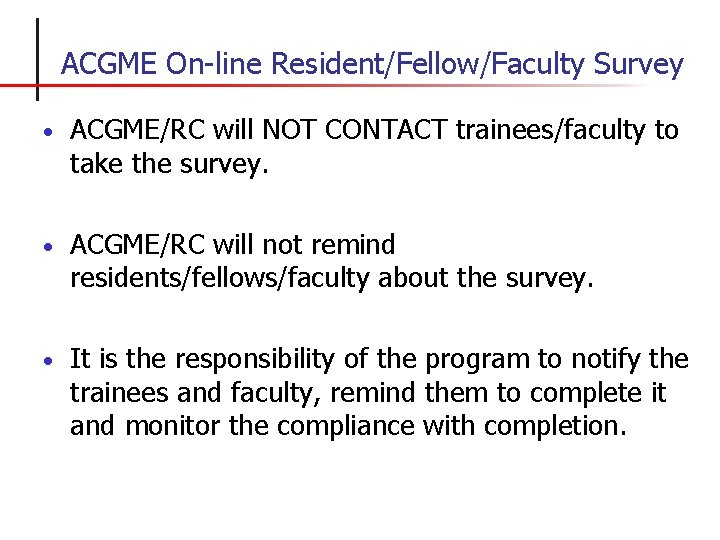Click the first bullet point dot
This screenshot has width=720, height=540.
click(48, 132)
